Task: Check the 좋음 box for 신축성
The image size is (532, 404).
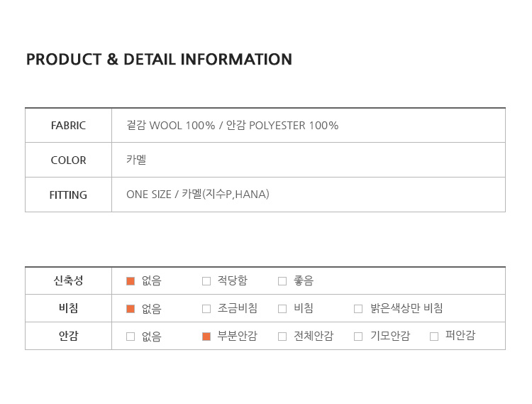Action: (x=282, y=281)
